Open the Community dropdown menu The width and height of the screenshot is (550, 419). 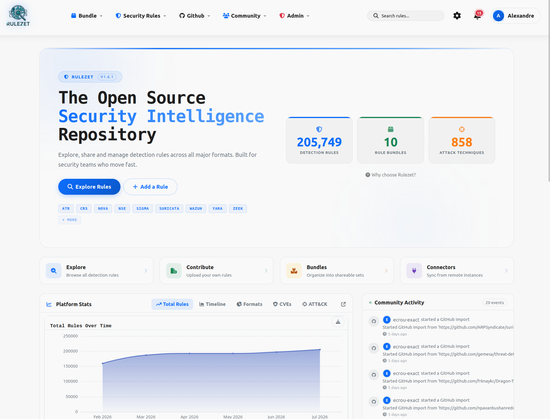click(244, 16)
